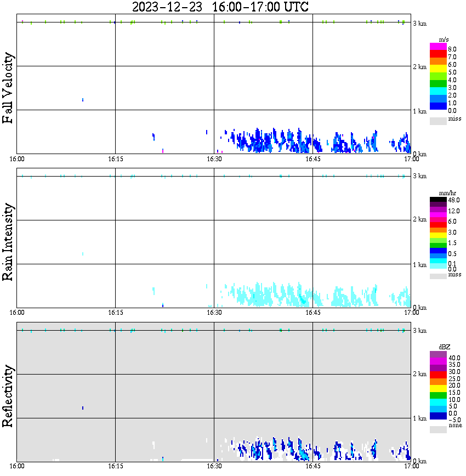This screenshot has height=476, width=466.
Task: Click 16:30 time label under Reflectivity
Action: [214, 466]
